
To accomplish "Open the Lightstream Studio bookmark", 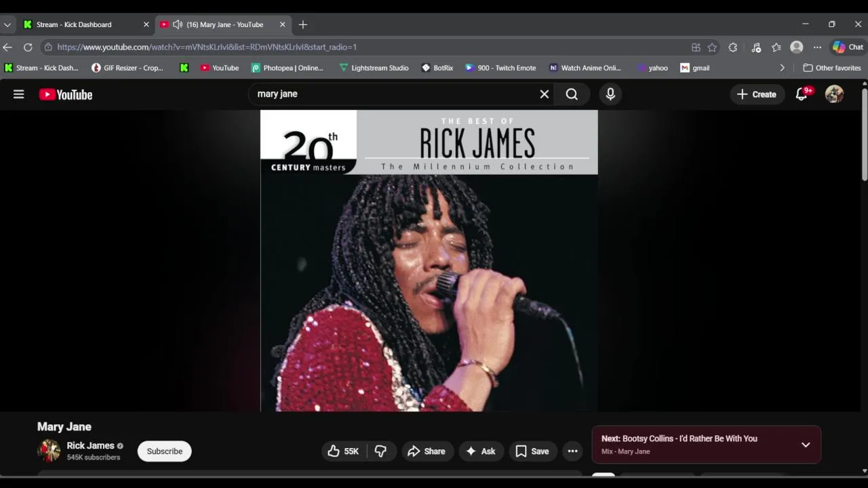I will point(374,68).
